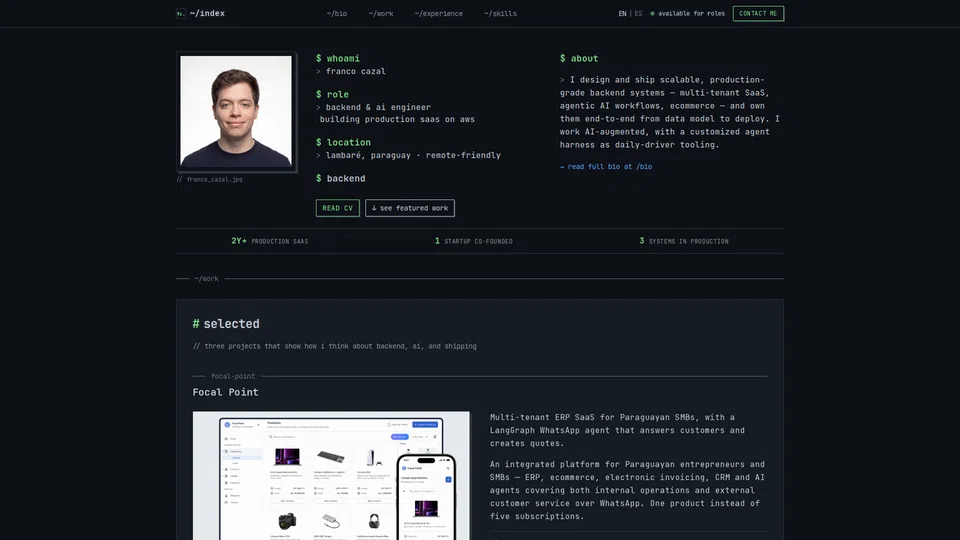The width and height of the screenshot is (960, 540).
Task: Open the ~/experience nav item
Action: [438, 13]
